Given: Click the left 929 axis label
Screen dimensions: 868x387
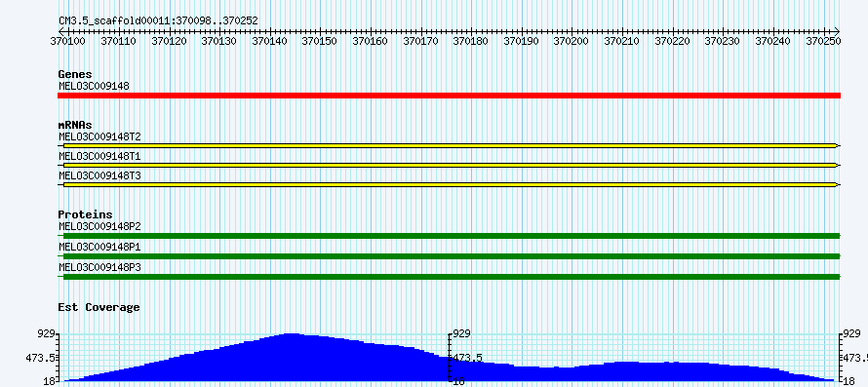Looking at the screenshot, I should pos(46,333).
